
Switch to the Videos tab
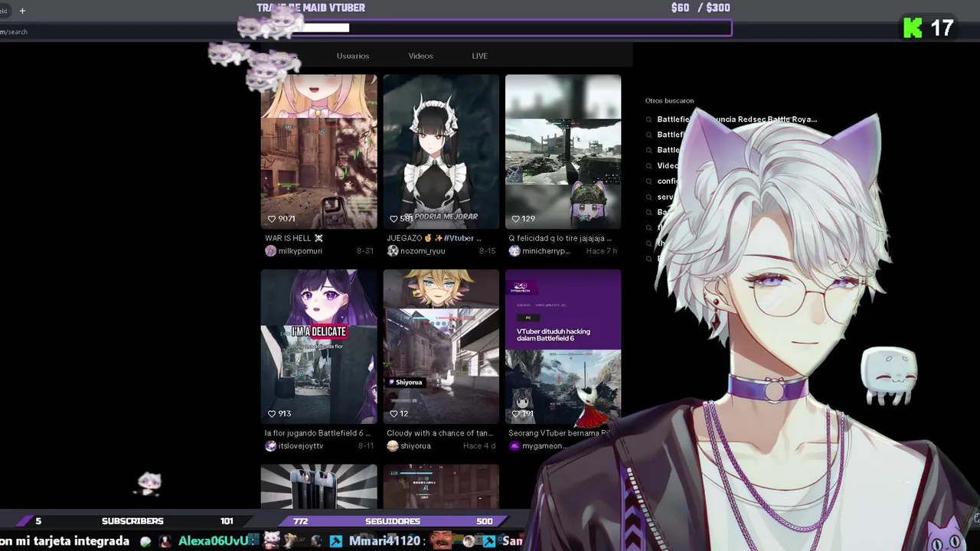pyautogui.click(x=420, y=56)
